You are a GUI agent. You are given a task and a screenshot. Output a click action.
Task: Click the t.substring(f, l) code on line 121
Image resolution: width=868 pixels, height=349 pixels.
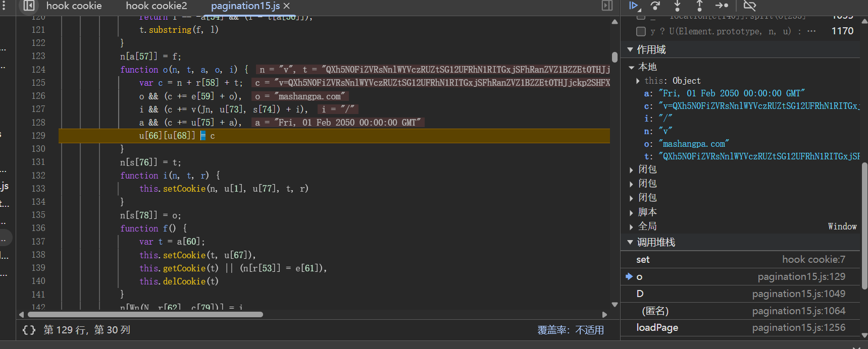pos(179,30)
